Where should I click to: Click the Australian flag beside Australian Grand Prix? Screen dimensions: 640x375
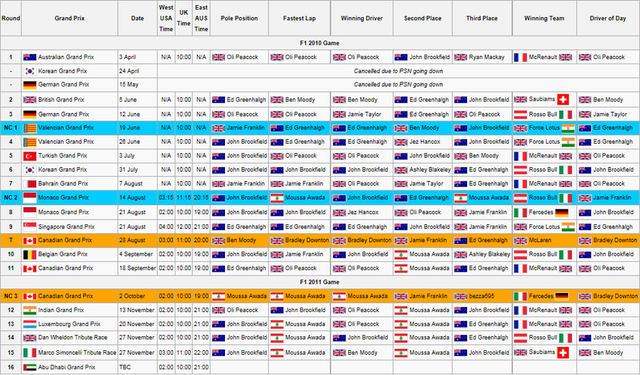[30, 58]
